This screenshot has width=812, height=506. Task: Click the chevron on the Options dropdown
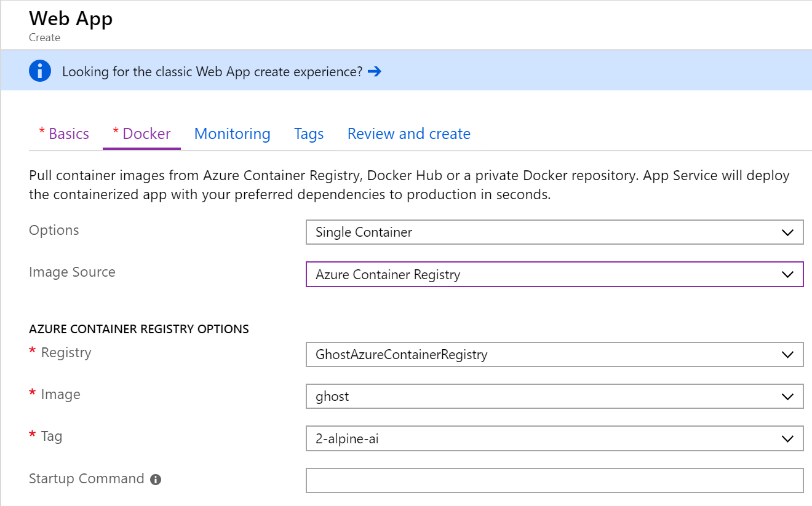point(787,232)
